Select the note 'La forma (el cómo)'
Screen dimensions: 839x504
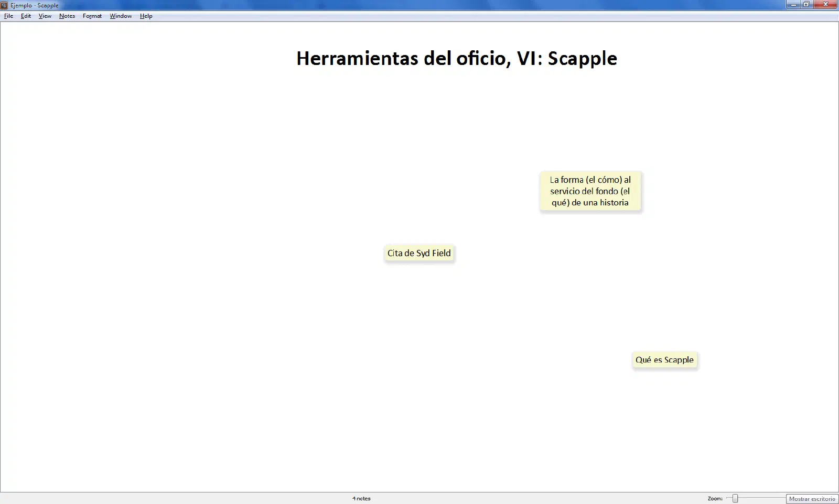590,191
